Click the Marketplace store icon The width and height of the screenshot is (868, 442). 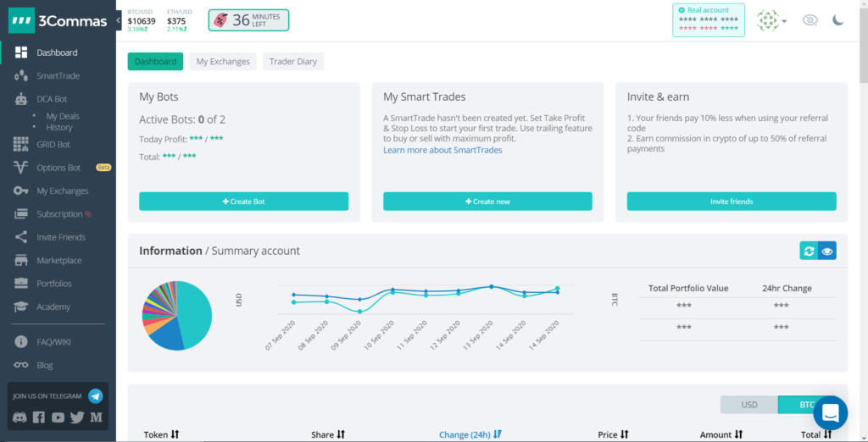(x=21, y=261)
